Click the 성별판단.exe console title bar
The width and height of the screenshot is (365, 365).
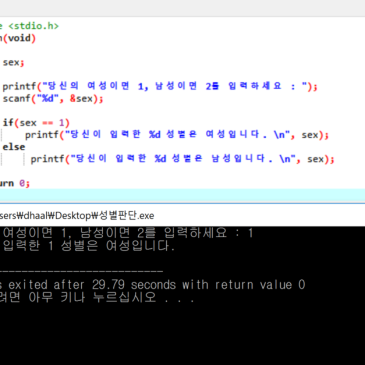point(182,215)
